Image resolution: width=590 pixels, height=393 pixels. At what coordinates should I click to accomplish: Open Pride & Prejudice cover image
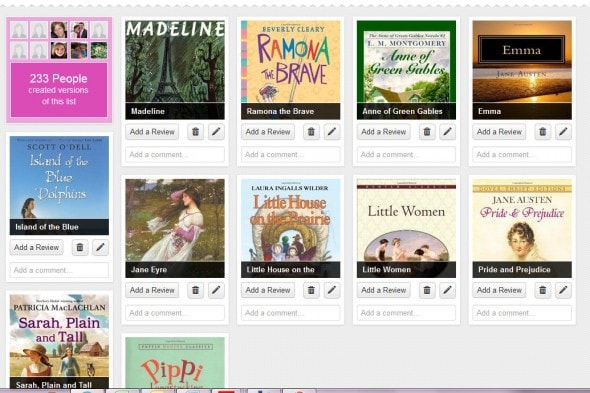(522, 228)
